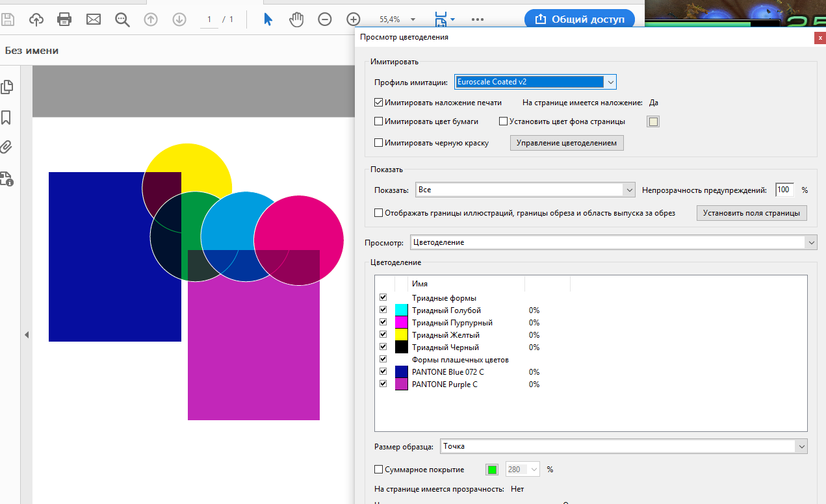The width and height of the screenshot is (826, 504).
Task: Click the 'Общий доступ' share button
Action: [x=579, y=19]
